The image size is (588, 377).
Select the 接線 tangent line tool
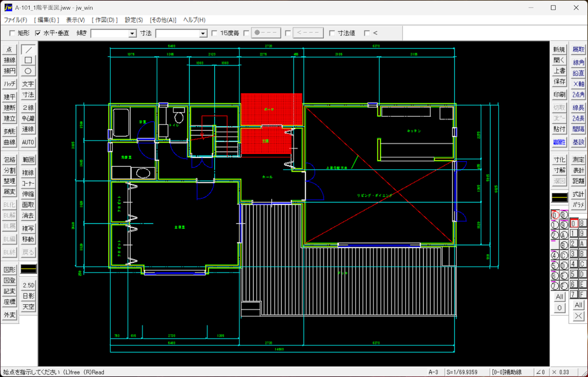(x=9, y=60)
